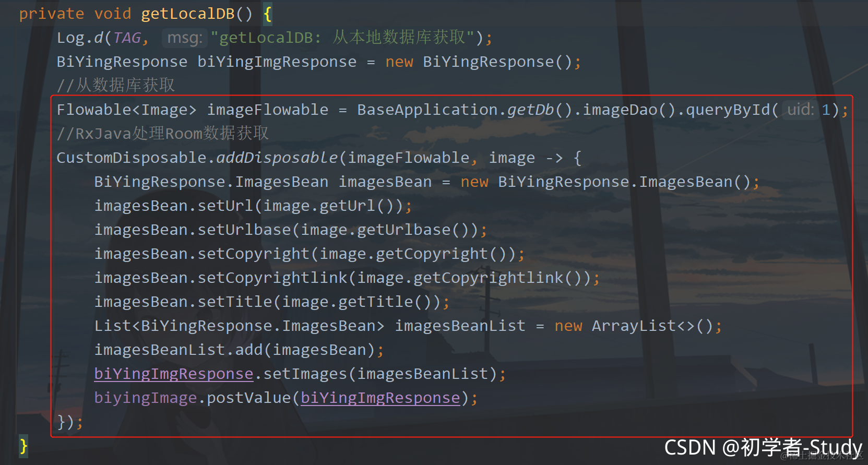This screenshot has width=868, height=465.
Task: Click the getDb() method call
Action: 540,110
